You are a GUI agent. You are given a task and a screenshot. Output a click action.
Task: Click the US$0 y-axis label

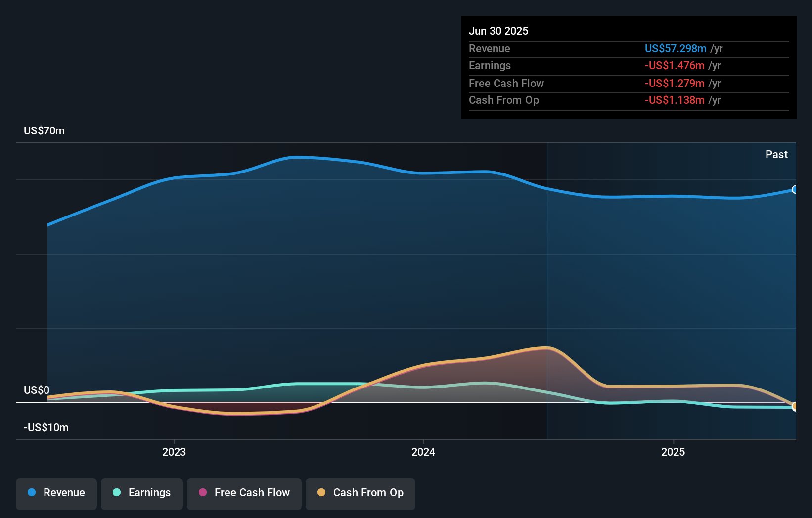click(37, 390)
